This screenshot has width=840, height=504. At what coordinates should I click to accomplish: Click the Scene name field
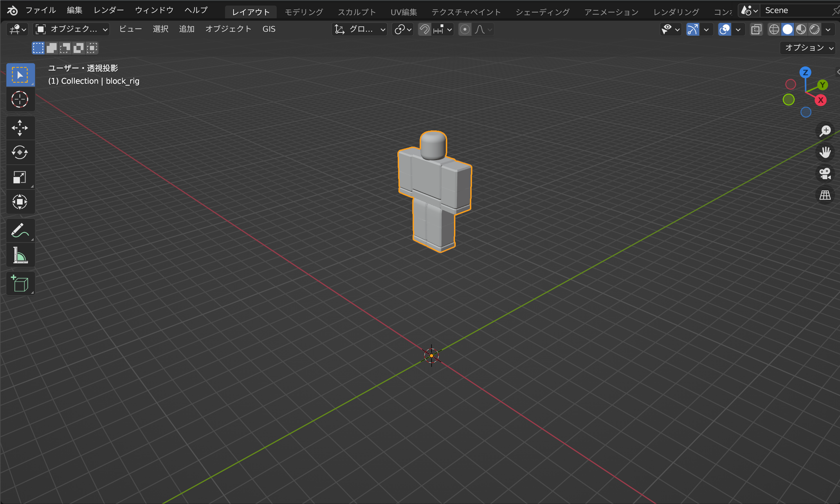796,10
